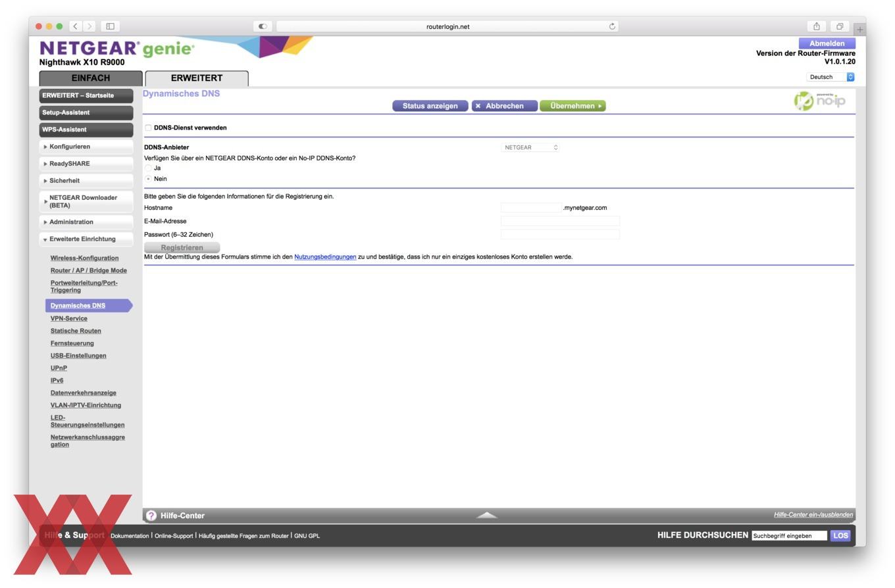Expand the ReadySHARE section
The width and height of the screenshot is (895, 588).
pyautogui.click(x=87, y=164)
